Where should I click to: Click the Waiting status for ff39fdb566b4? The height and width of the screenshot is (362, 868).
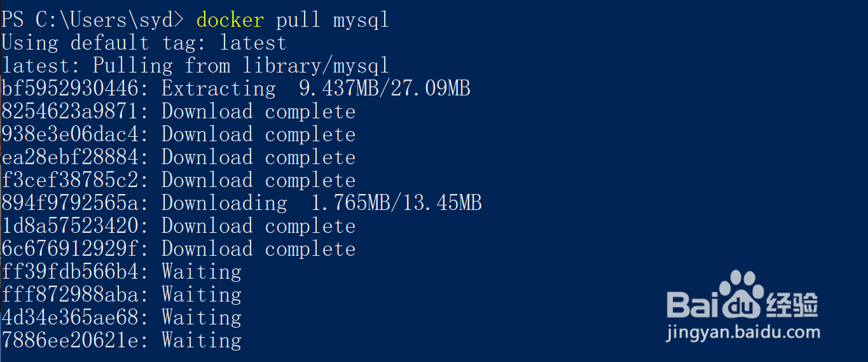pos(202,272)
